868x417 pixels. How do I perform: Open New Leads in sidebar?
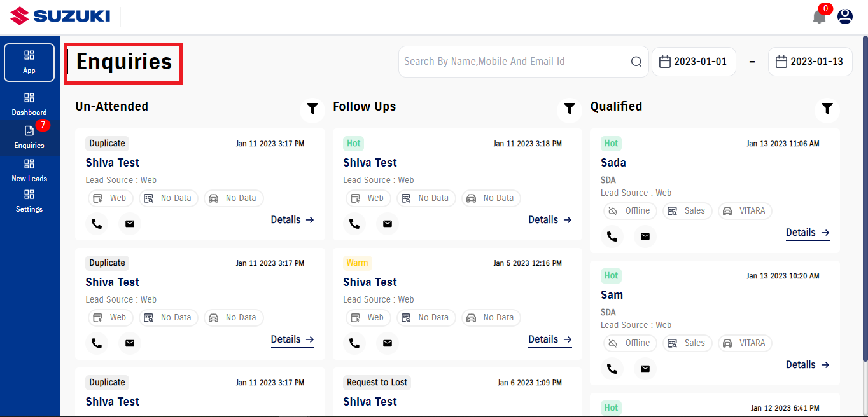(x=29, y=170)
